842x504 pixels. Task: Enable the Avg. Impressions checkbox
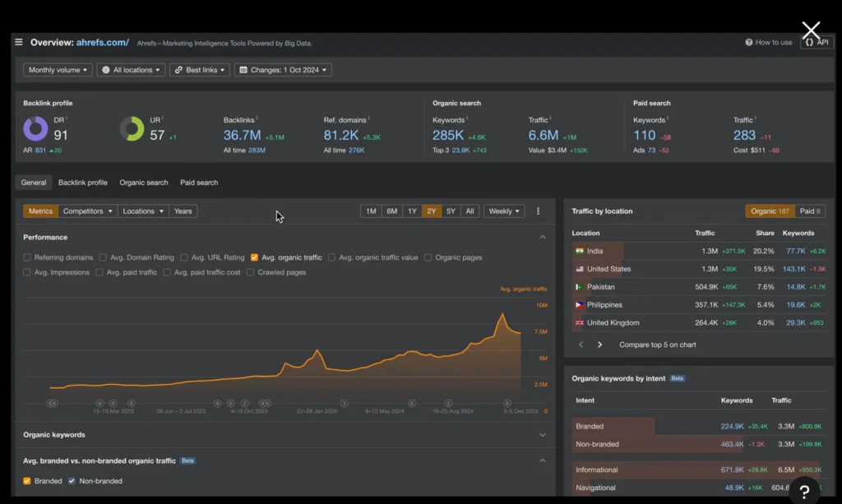[27, 272]
